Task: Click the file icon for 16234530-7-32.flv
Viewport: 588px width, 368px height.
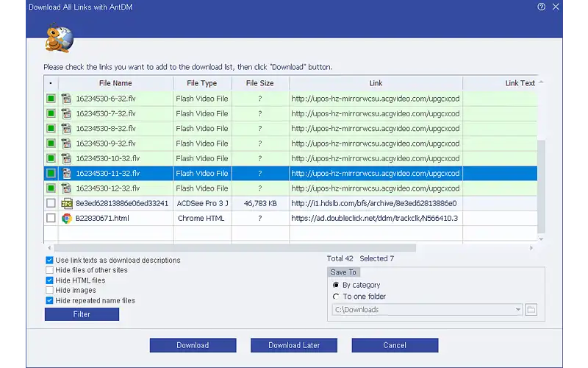Action: (x=66, y=113)
